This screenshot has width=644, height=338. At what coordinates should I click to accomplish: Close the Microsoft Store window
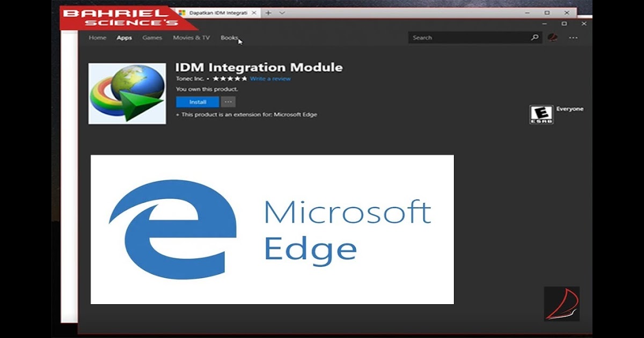tap(583, 24)
